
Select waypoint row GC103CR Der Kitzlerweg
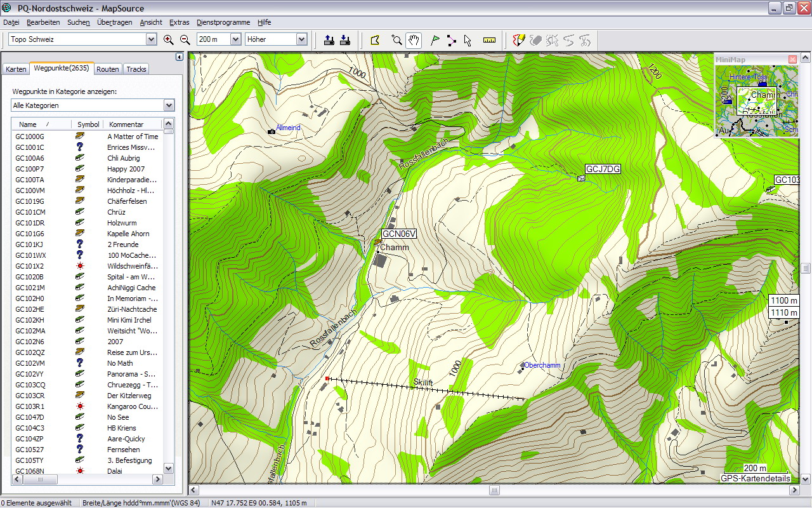click(x=88, y=396)
